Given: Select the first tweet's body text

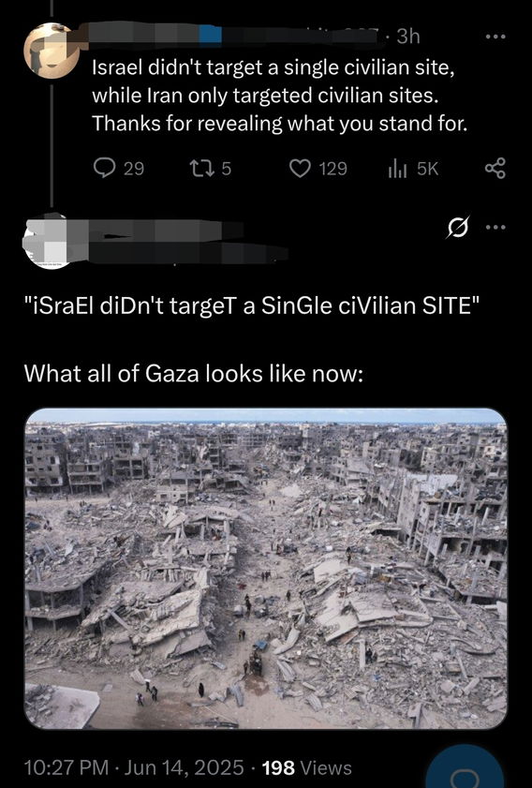Looking at the screenshot, I should click(279, 95).
